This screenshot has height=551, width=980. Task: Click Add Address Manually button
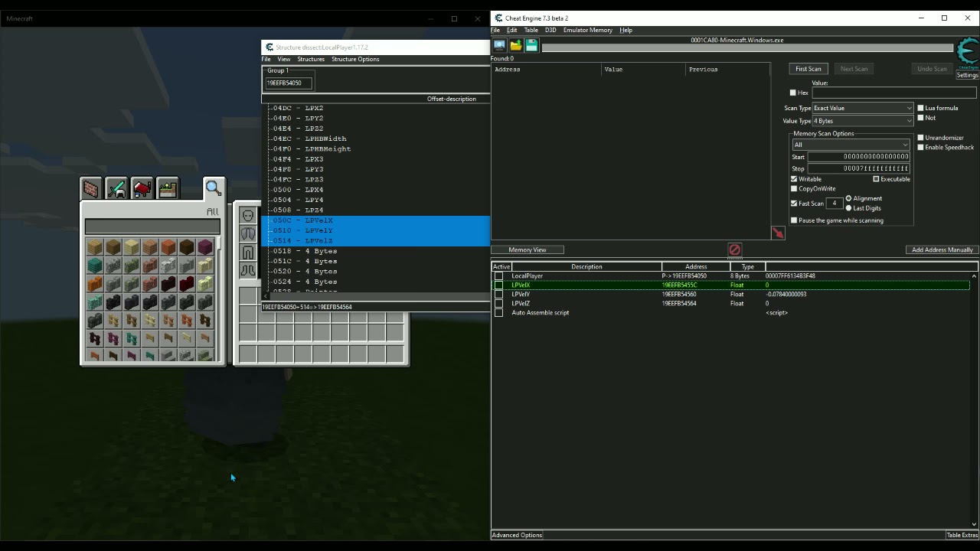click(942, 249)
